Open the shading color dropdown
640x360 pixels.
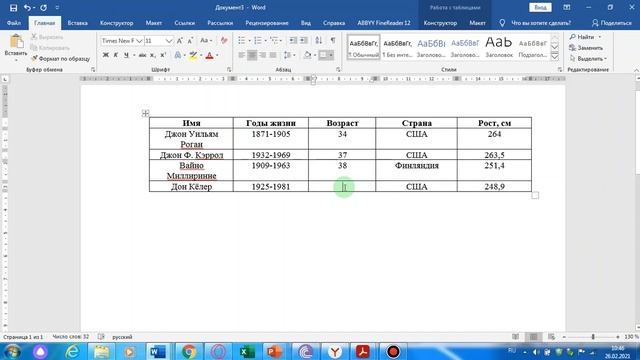click(x=315, y=55)
